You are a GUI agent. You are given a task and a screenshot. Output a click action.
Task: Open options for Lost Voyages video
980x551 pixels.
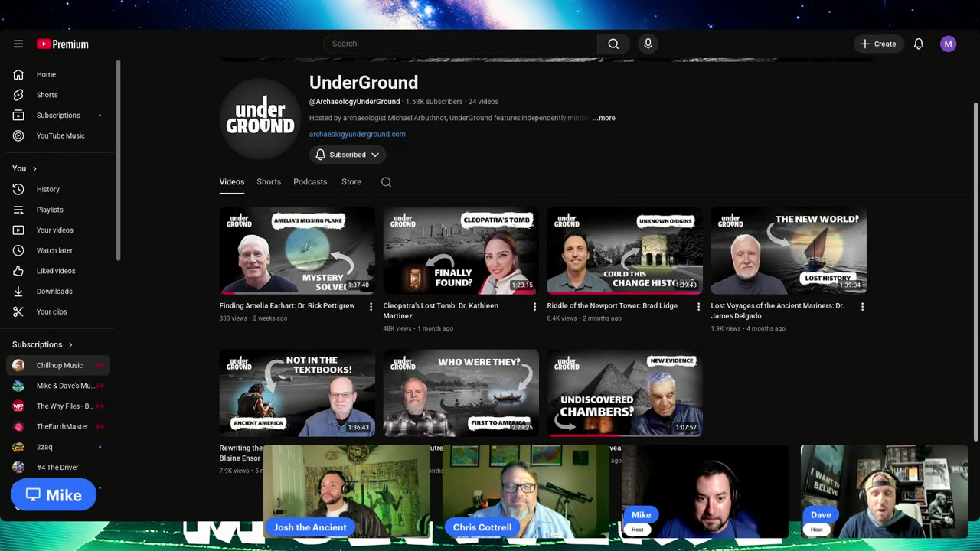pyautogui.click(x=862, y=306)
